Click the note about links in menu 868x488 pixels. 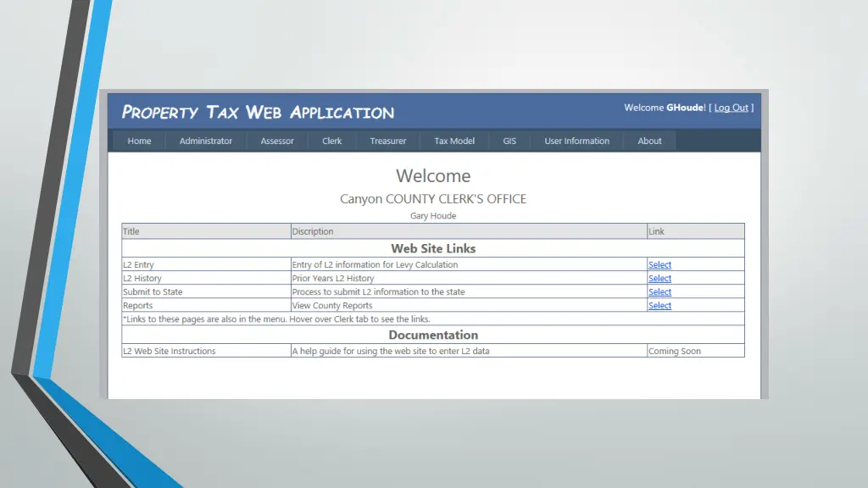coord(276,319)
